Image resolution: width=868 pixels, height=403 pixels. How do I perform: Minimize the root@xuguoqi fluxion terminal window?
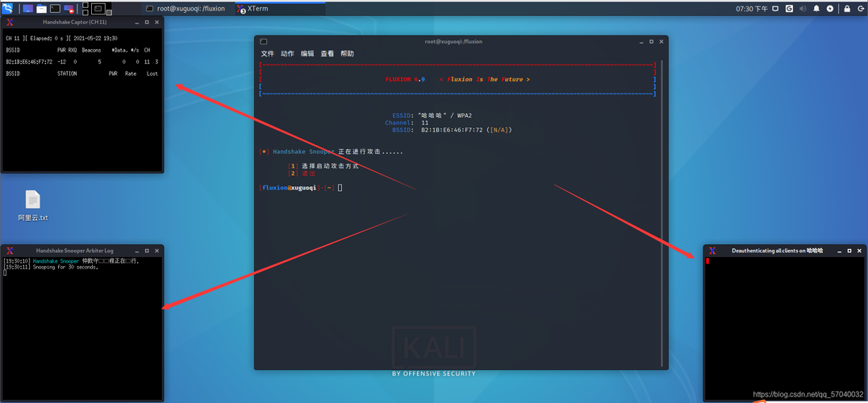[641, 41]
